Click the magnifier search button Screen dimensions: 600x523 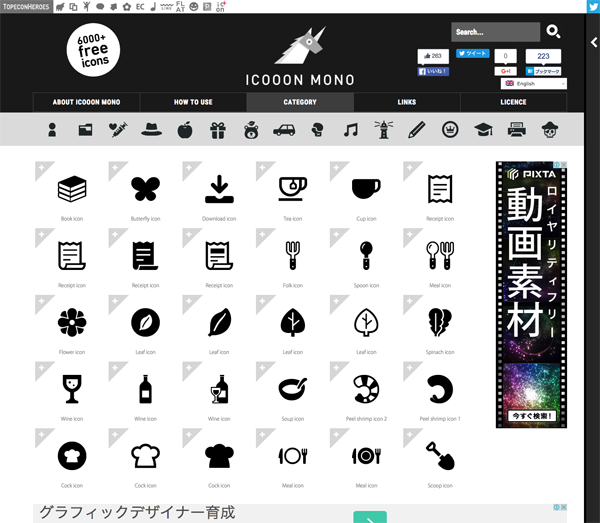[553, 31]
